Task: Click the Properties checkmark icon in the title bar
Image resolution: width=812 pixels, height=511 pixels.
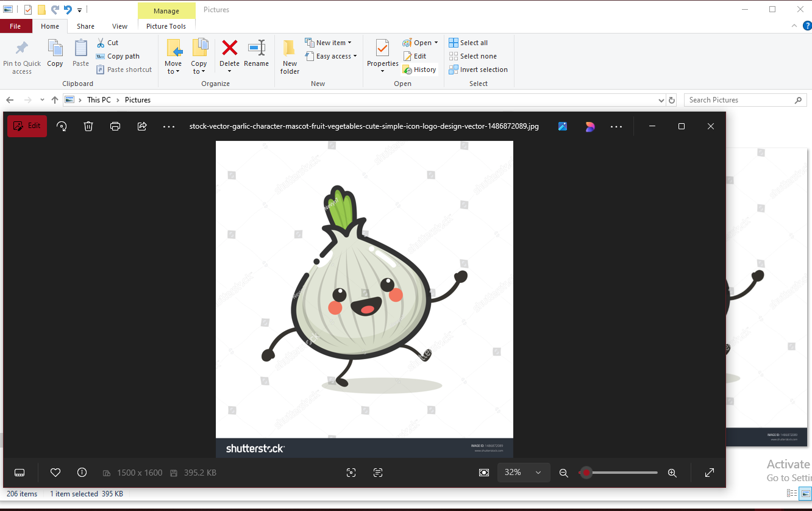Action: 28,10
